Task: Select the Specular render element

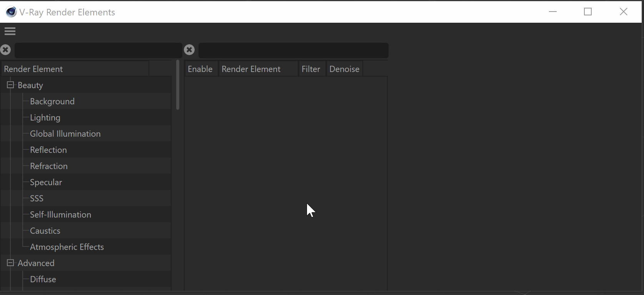Action: (x=46, y=182)
